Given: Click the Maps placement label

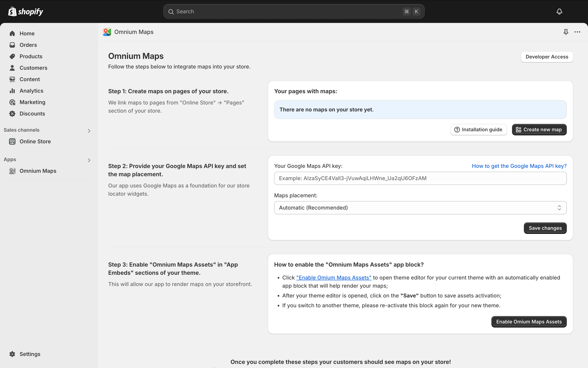Looking at the screenshot, I should [x=295, y=195].
